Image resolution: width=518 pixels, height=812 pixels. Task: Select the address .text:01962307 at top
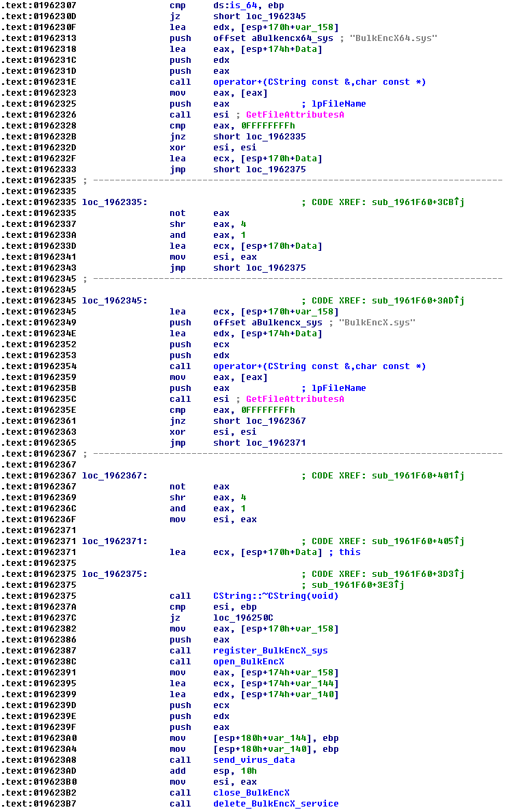pos(38,5)
